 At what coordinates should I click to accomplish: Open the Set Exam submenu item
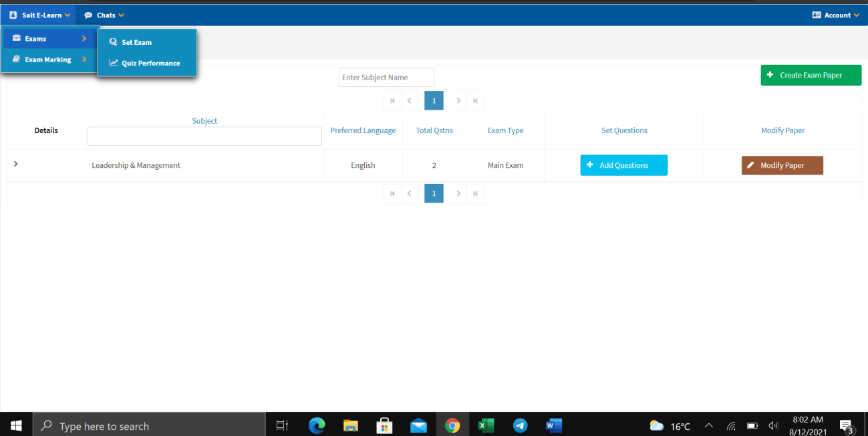[x=136, y=42]
